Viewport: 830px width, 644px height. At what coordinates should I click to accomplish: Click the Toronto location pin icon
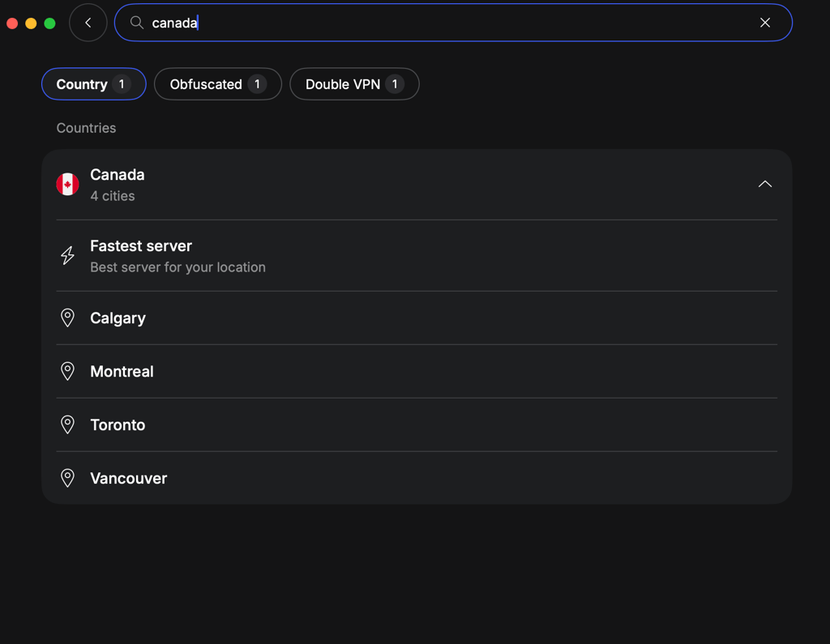point(68,425)
